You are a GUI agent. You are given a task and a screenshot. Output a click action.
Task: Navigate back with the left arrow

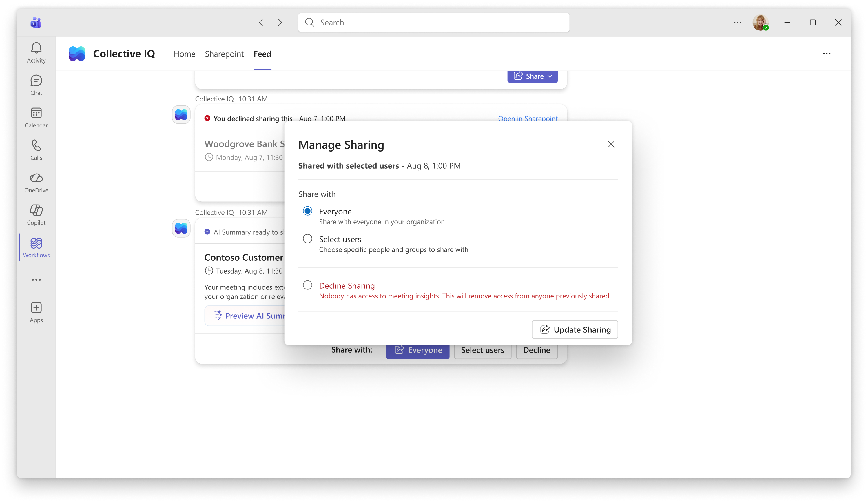(x=261, y=22)
